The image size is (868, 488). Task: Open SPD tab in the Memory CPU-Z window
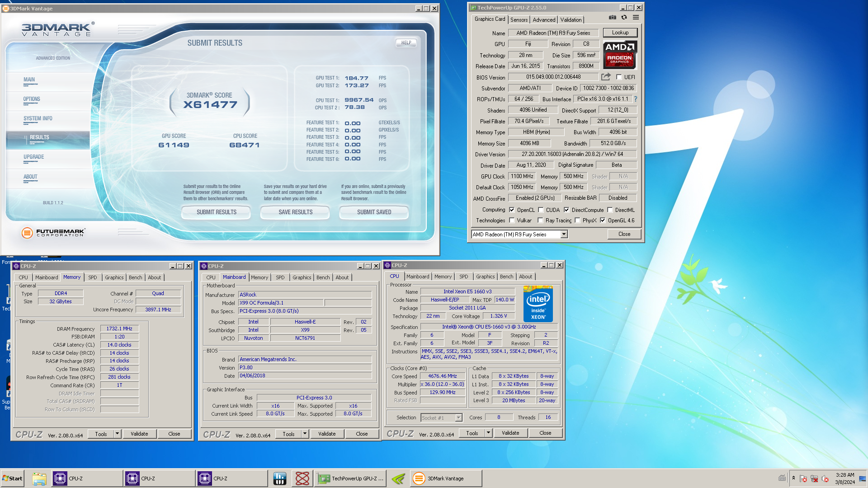(92, 277)
